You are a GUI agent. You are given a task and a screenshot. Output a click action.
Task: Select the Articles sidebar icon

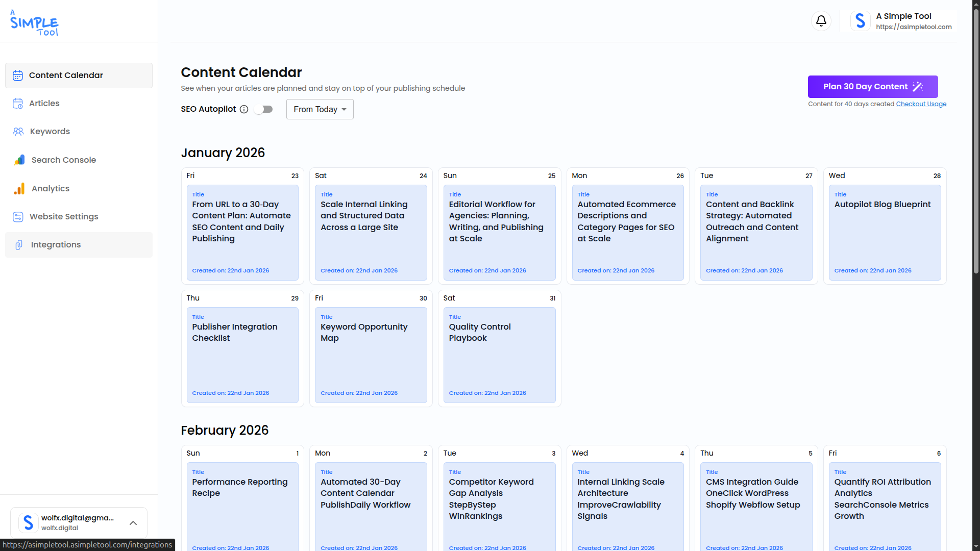(18, 103)
